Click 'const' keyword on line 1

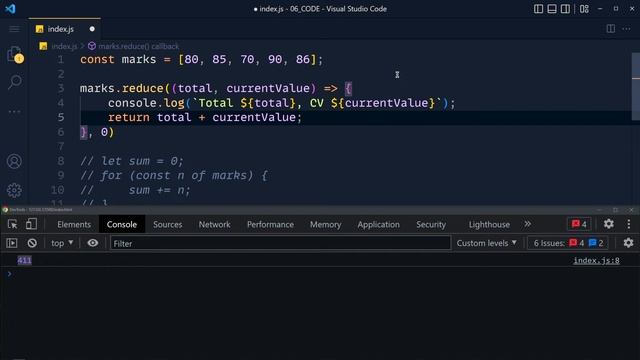97,60
